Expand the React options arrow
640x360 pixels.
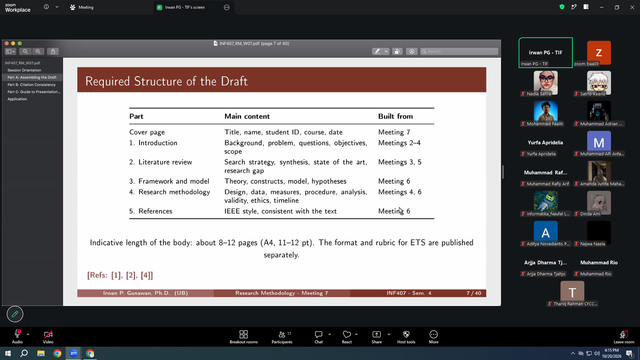[x=356, y=334]
